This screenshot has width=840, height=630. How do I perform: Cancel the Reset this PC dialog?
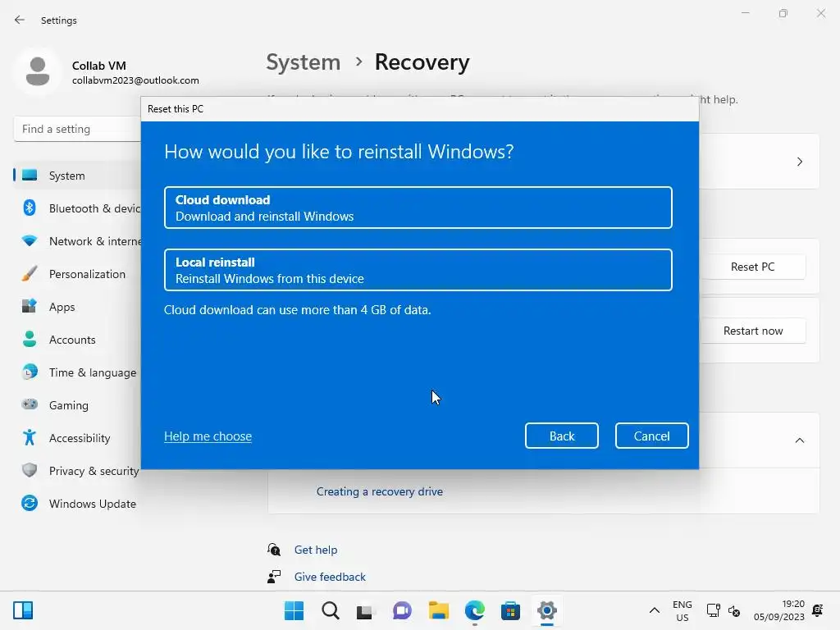pyautogui.click(x=651, y=436)
